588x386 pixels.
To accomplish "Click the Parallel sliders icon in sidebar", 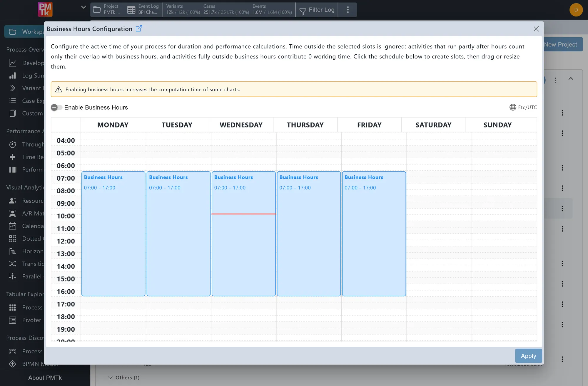I will [12, 276].
